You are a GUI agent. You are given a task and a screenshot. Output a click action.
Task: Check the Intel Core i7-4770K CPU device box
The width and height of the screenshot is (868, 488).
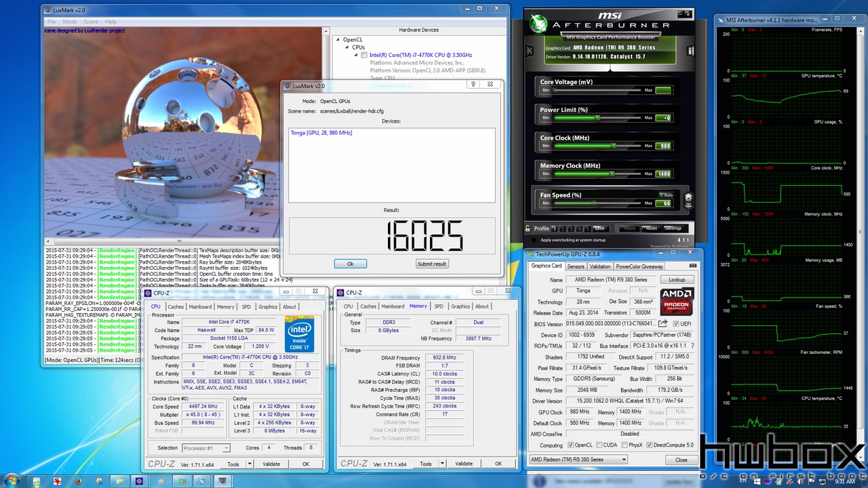click(x=364, y=55)
